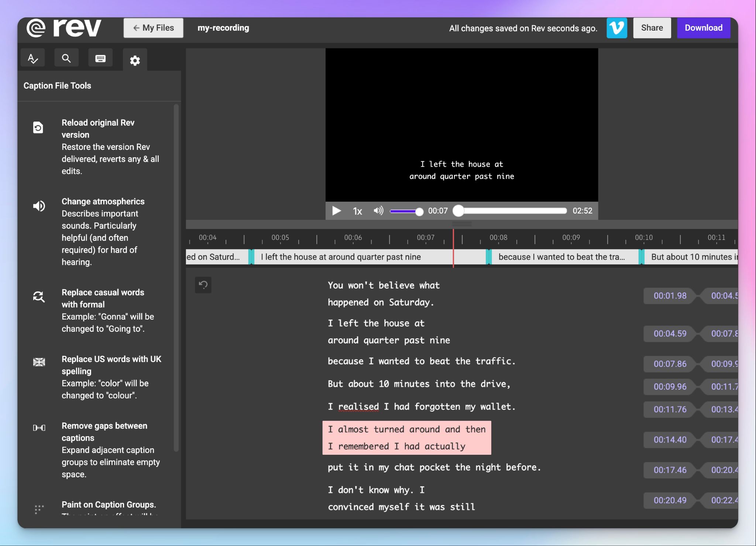This screenshot has width=756, height=546.
Task: Select the settings gear tab
Action: coord(135,60)
